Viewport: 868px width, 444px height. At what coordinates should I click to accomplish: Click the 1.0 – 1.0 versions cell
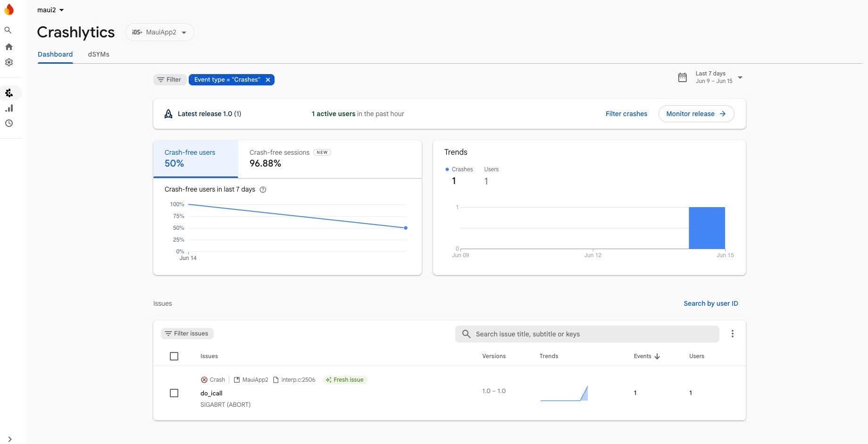tap(494, 391)
